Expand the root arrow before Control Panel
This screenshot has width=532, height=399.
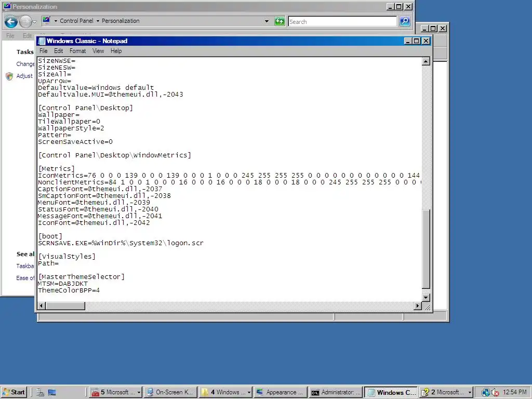[x=55, y=21]
